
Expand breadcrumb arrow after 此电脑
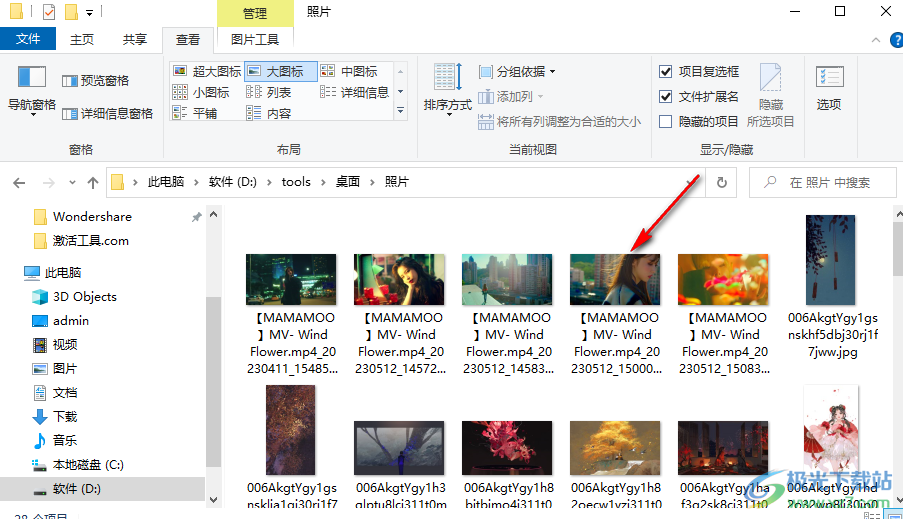[196, 183]
